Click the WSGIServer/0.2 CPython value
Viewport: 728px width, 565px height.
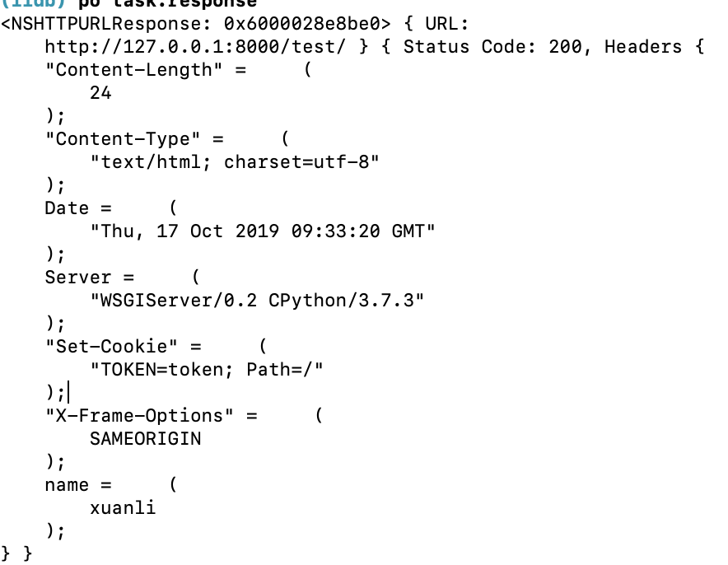coord(257,301)
